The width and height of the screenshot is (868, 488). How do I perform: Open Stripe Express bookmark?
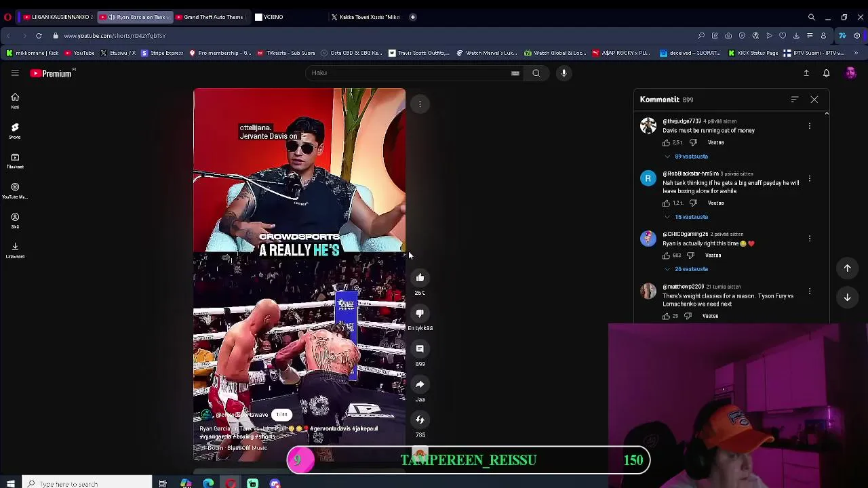162,53
